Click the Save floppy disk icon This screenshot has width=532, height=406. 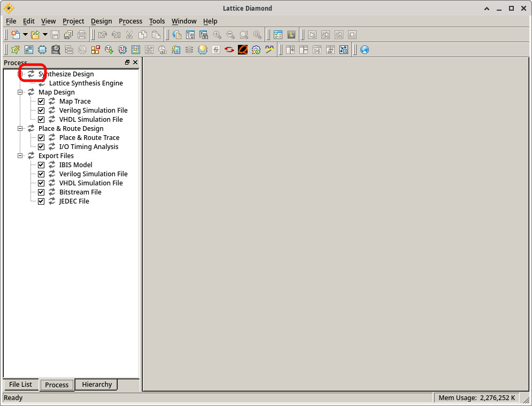click(x=55, y=35)
